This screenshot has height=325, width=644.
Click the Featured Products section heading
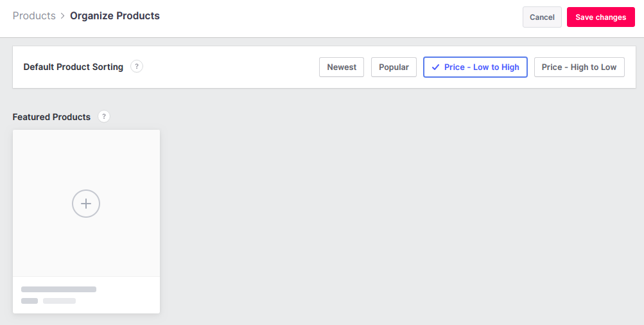51,117
